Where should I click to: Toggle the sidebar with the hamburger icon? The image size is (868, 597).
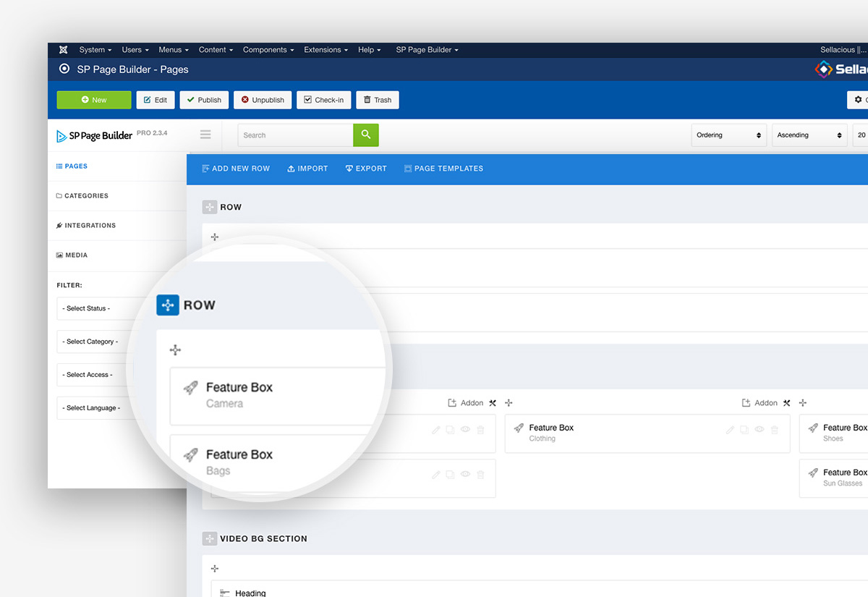(x=205, y=135)
